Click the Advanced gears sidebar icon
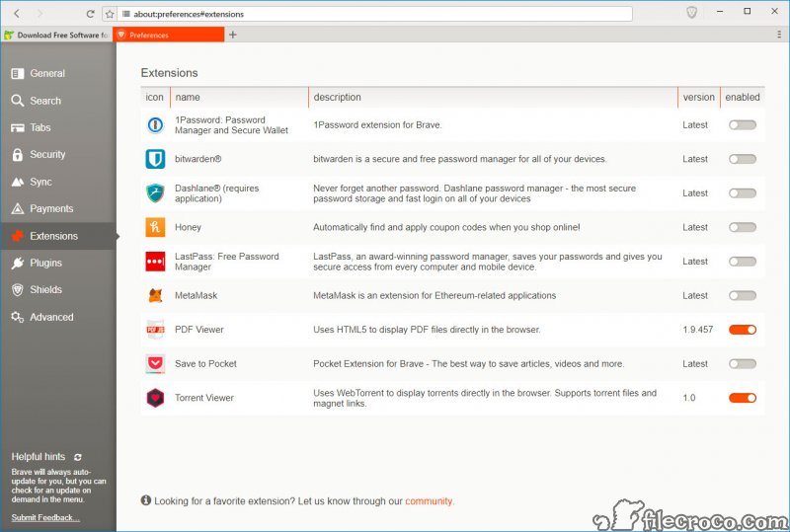 pyautogui.click(x=18, y=317)
